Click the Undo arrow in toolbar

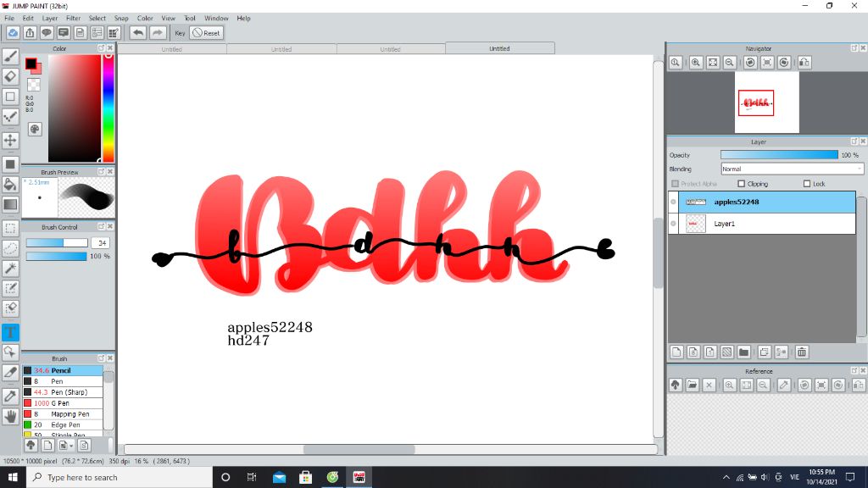138,33
